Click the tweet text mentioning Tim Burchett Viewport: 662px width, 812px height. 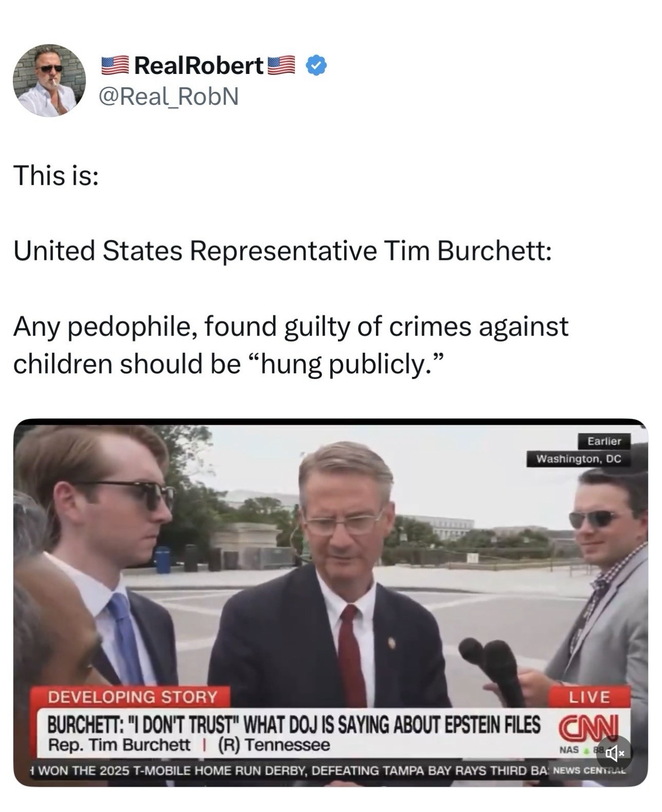283,251
